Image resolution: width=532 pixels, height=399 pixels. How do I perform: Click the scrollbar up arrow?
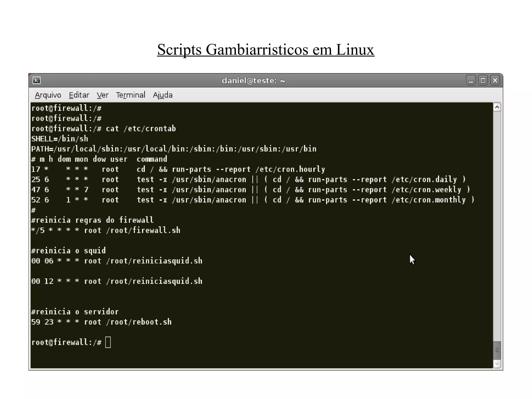point(497,107)
